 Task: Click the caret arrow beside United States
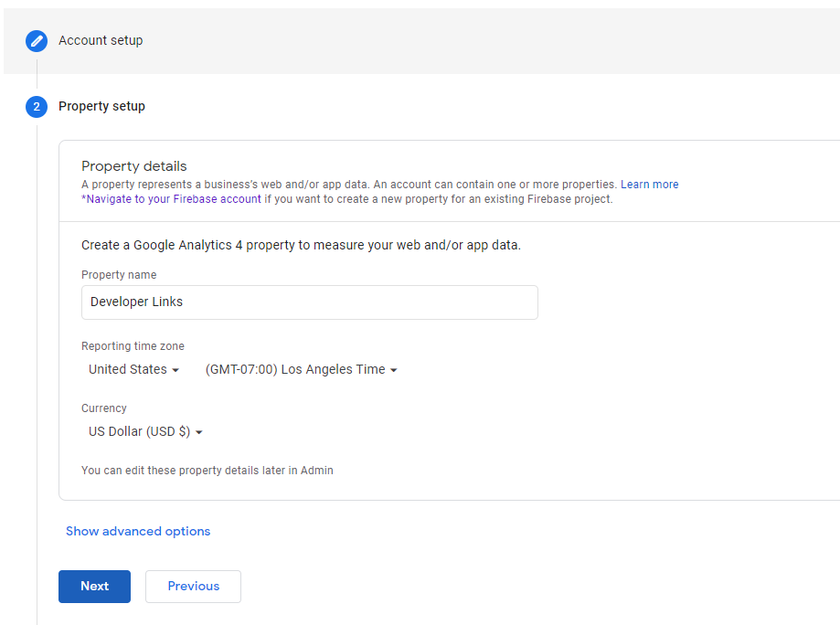point(175,370)
